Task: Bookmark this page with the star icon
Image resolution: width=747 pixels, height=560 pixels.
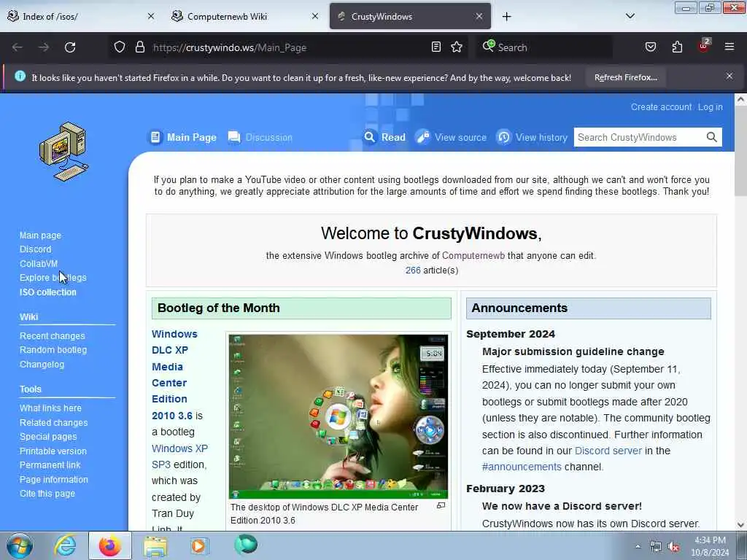Action: [457, 47]
